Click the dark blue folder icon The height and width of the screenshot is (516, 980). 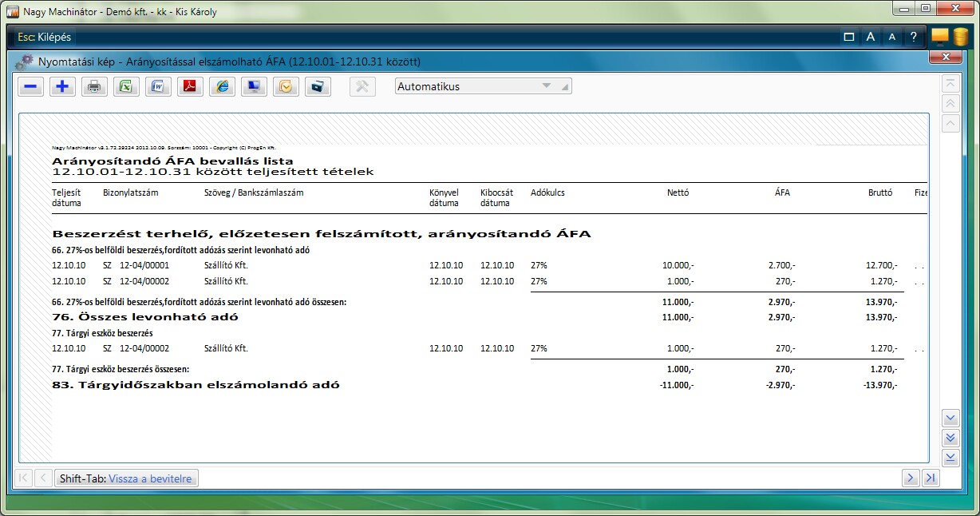pyautogui.click(x=318, y=87)
